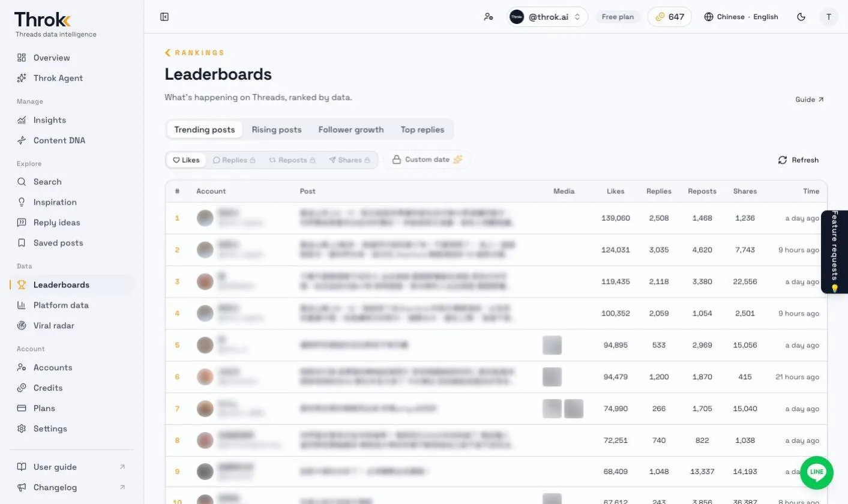The width and height of the screenshot is (848, 504).
Task: Open the Guide link top right
Action: click(810, 100)
